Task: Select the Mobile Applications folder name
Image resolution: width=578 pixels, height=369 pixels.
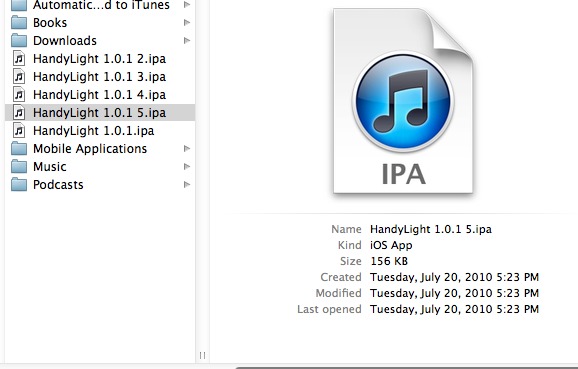Action: click(90, 149)
